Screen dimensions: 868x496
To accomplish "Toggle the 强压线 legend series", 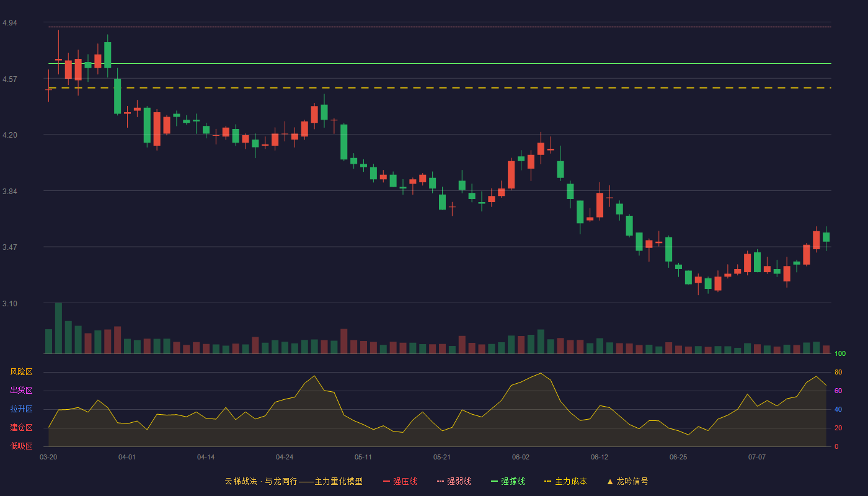I will pos(400,481).
